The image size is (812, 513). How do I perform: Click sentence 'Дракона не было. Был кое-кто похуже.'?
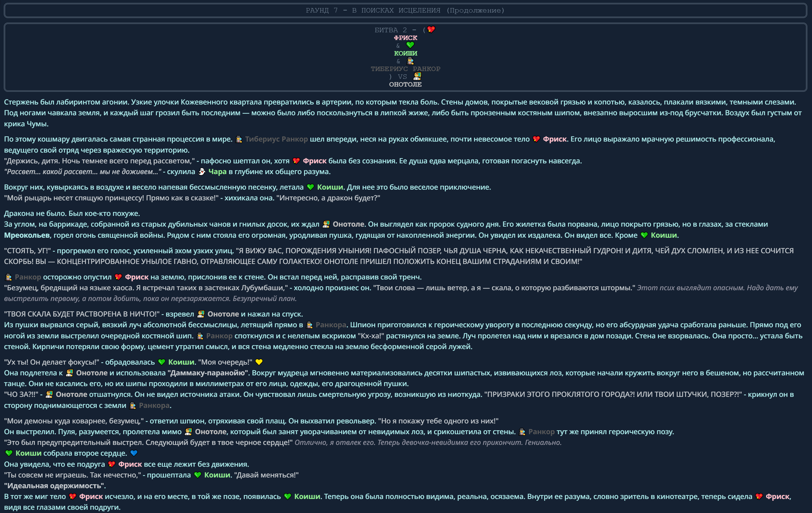pyautogui.click(x=72, y=214)
